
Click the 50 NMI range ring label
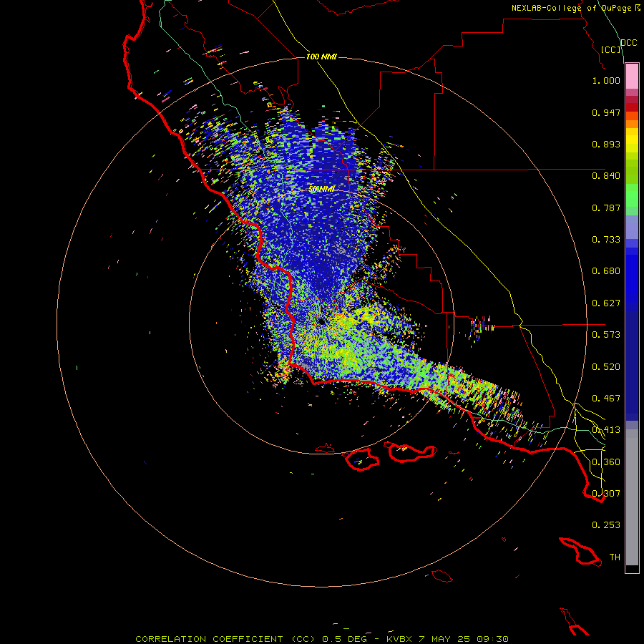coord(321,190)
